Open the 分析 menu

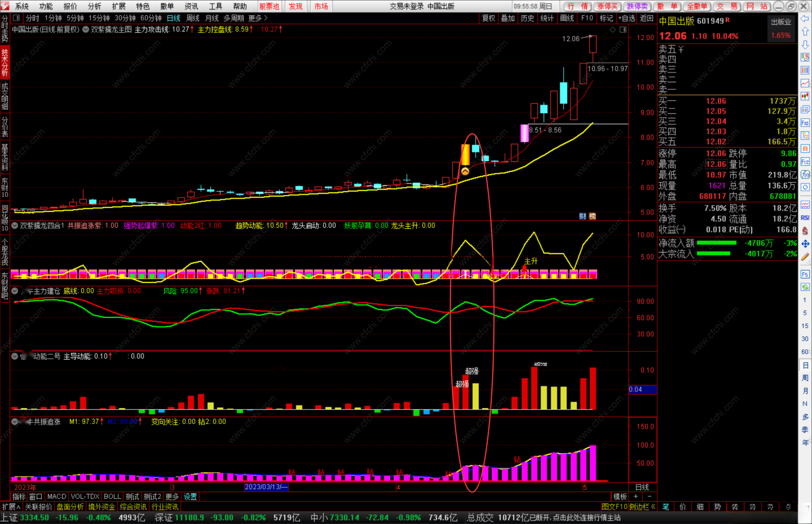click(94, 6)
